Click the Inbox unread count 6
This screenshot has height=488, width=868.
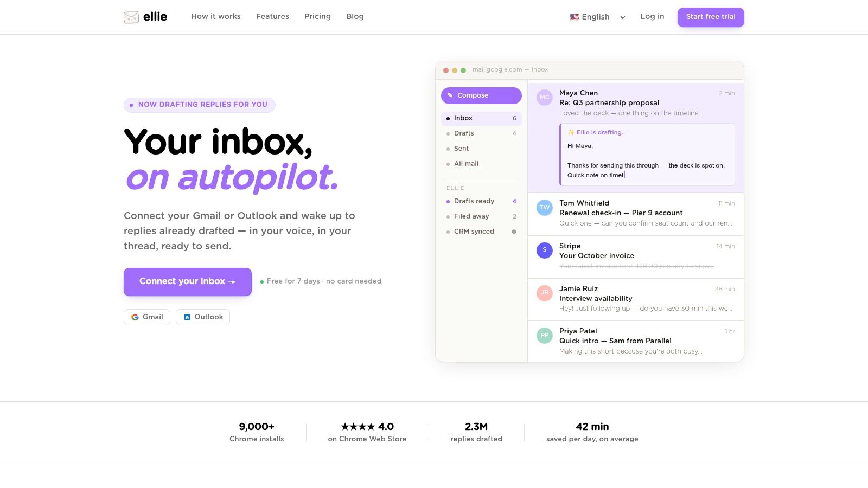pos(514,118)
